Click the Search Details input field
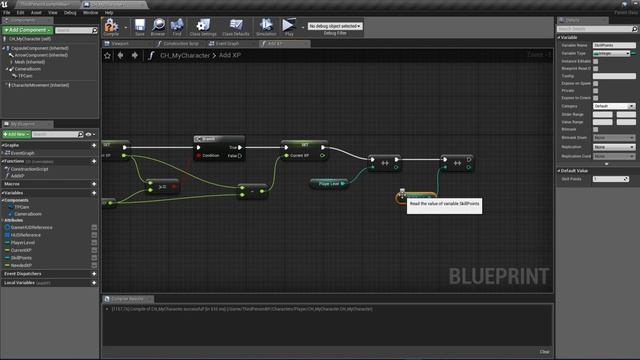 pos(594,29)
